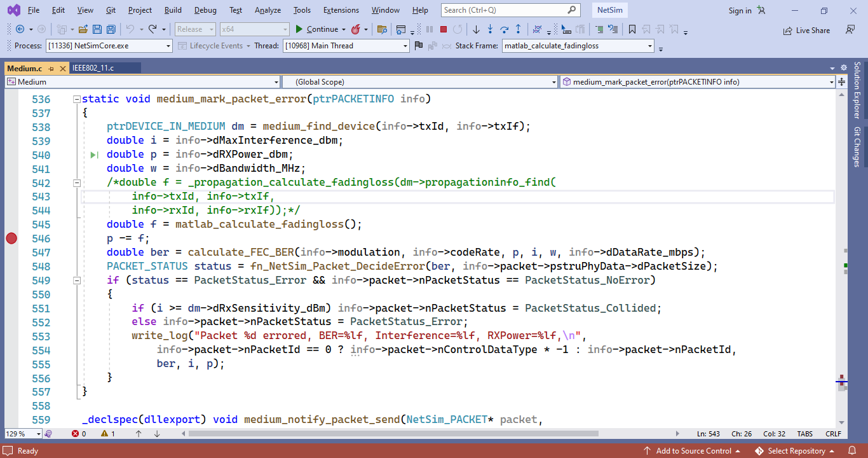Open the Stack Frame dropdown
This screenshot has height=458, width=868.
[x=578, y=46]
